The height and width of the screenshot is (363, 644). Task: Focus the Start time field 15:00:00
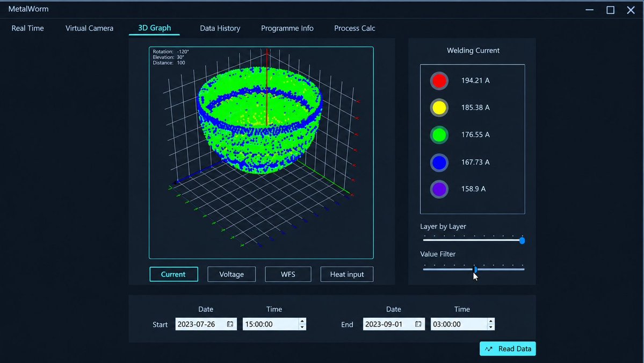(274, 324)
